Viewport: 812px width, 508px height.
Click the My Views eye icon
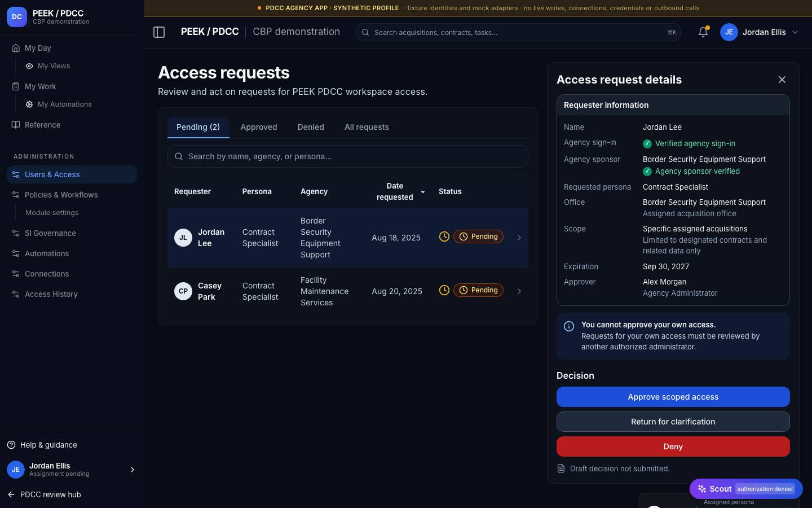[29, 66]
